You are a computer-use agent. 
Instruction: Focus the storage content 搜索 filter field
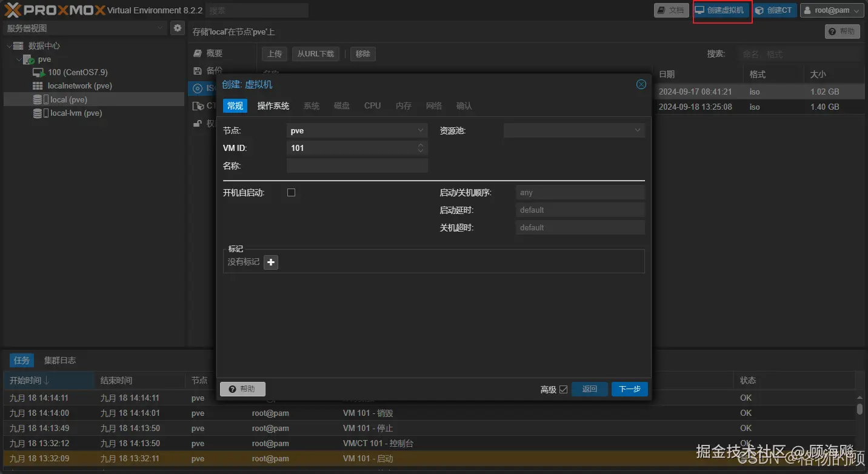(x=800, y=54)
